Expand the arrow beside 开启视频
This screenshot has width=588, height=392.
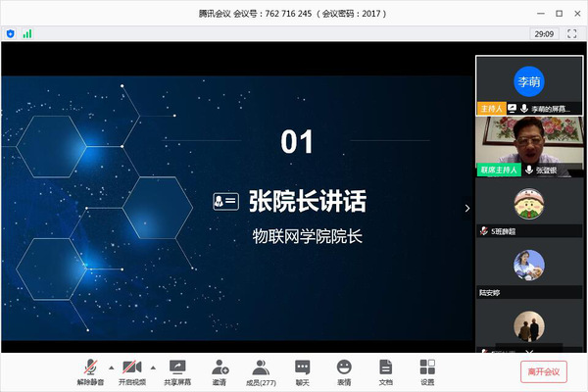point(152,366)
